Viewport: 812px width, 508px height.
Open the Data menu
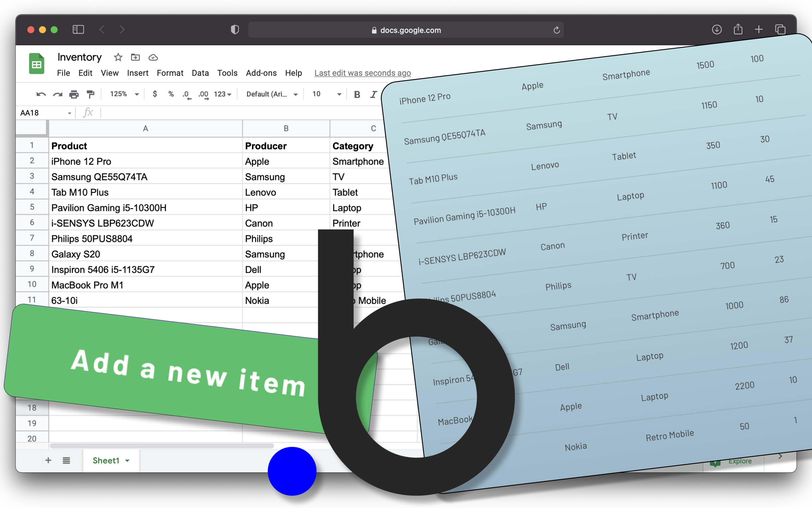point(200,73)
